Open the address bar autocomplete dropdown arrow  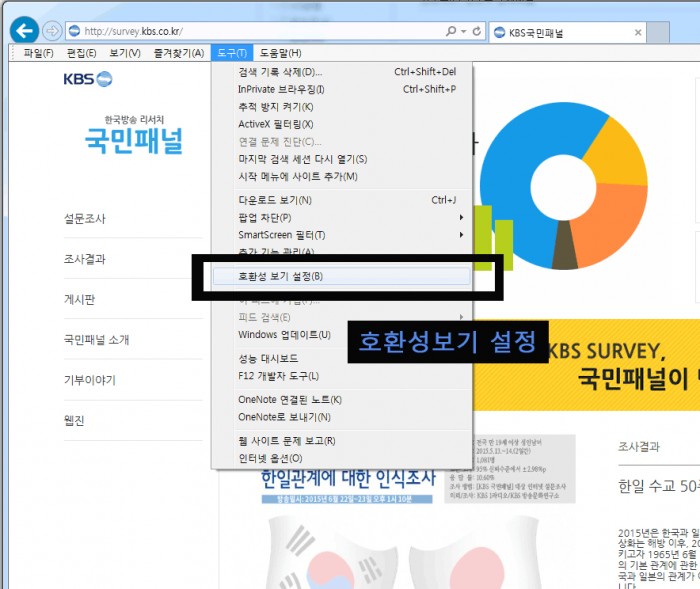click(463, 32)
